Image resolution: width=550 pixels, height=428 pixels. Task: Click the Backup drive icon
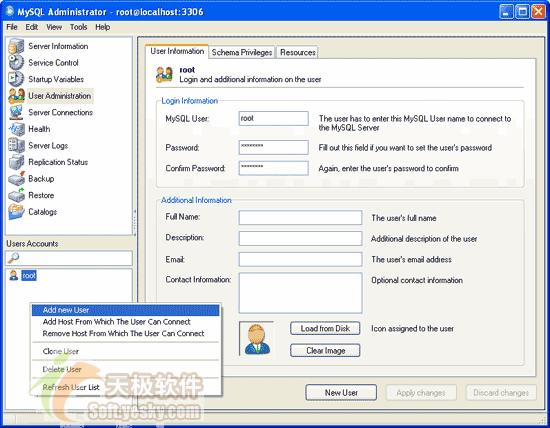tap(16, 179)
